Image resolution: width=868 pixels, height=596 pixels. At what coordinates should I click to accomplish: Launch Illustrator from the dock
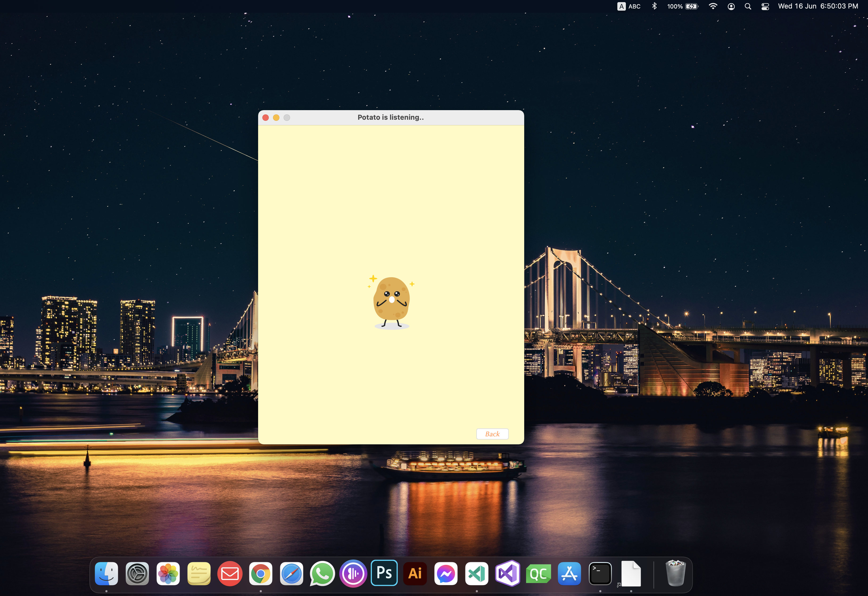click(x=415, y=573)
